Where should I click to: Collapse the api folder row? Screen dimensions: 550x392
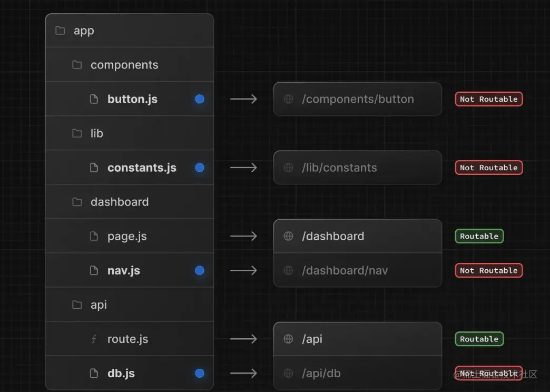130,305
